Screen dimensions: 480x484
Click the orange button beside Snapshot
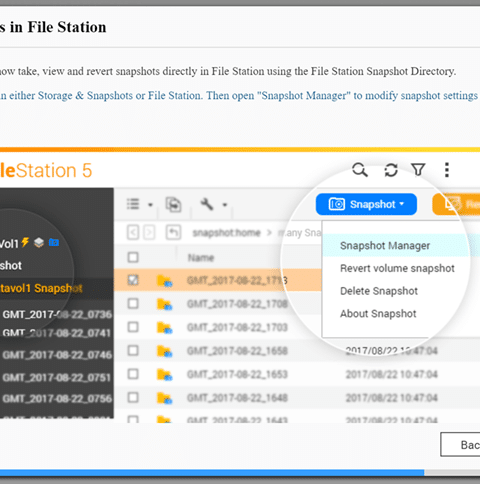coord(456,204)
